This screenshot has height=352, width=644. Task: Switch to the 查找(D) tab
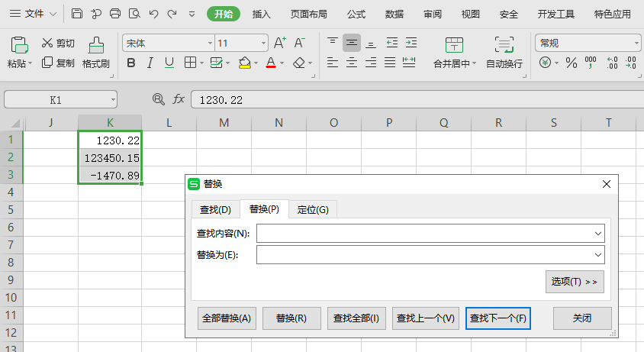(215, 209)
